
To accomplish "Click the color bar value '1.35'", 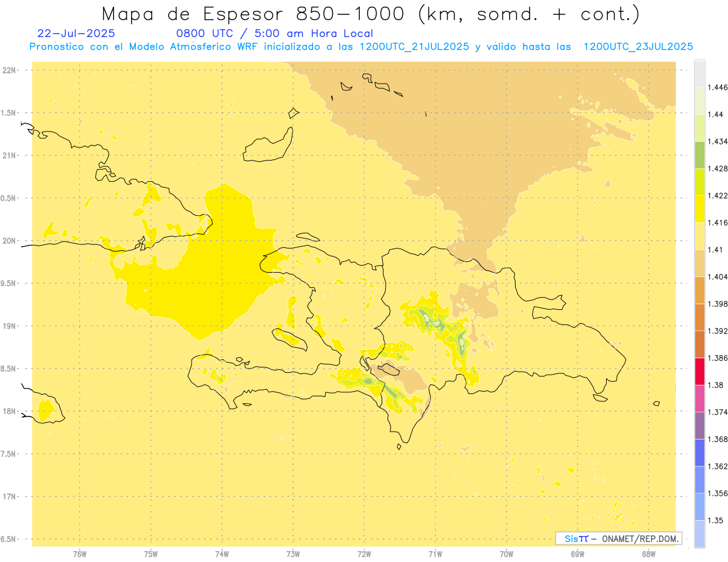I will click(716, 520).
